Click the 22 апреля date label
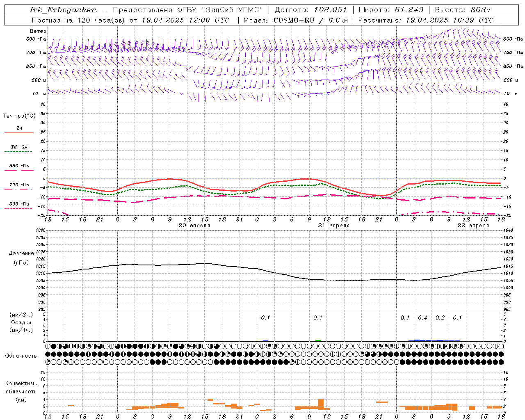 click(x=473, y=226)
